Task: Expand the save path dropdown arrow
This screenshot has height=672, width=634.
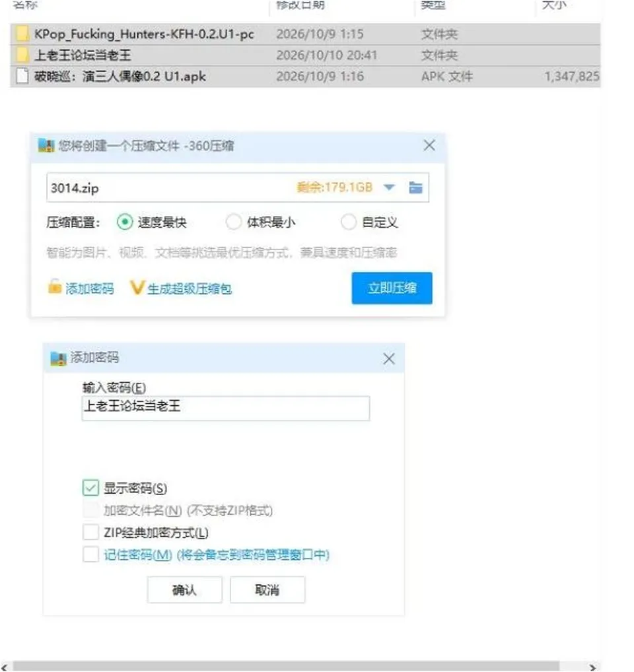Action: (x=389, y=187)
